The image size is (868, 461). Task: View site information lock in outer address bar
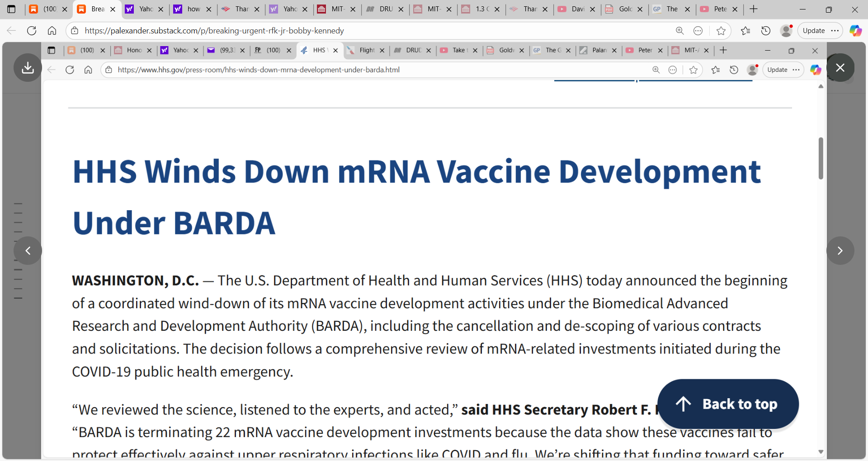point(75,31)
